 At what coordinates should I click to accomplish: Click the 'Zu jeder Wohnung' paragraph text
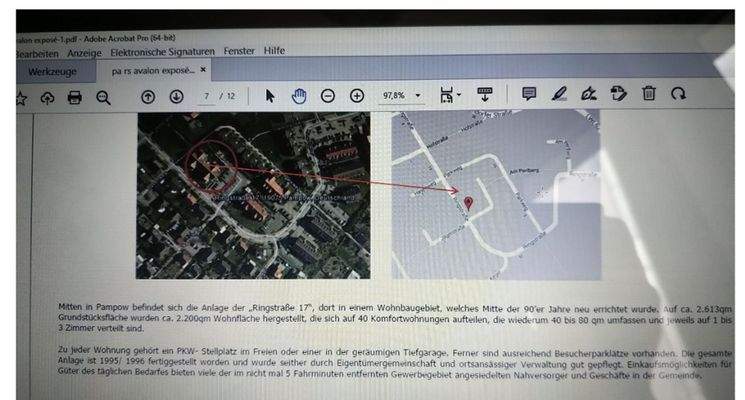tap(394, 362)
